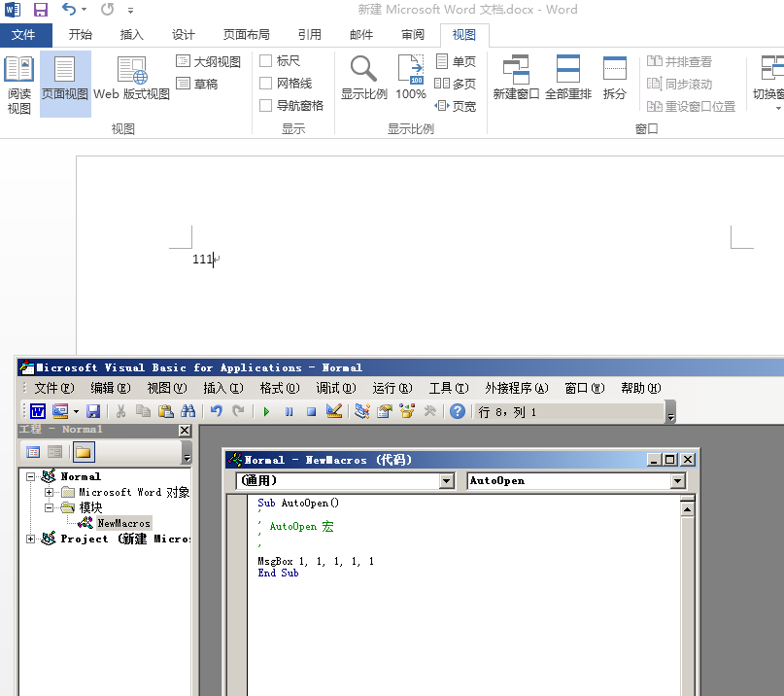Switch to the 开始 ribbon tab
This screenshot has height=696, width=784.
[81, 35]
